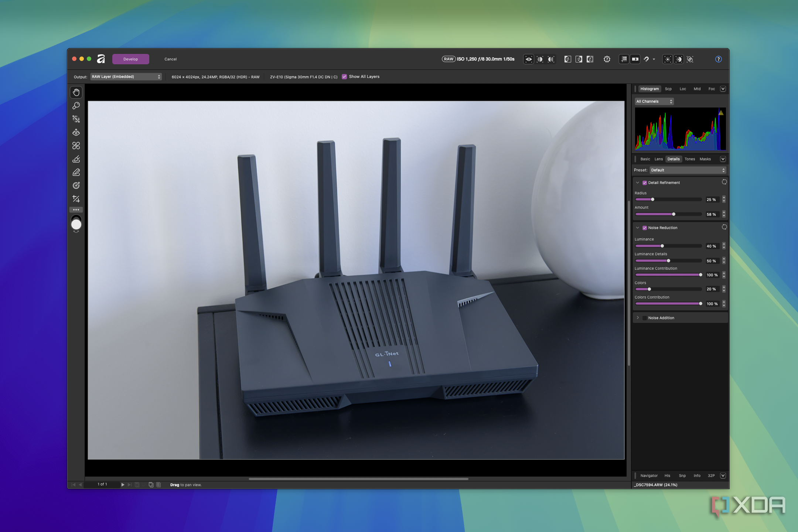Image resolution: width=798 pixels, height=532 pixels.
Task: Open the more tools ellipsis button
Action: (76, 210)
